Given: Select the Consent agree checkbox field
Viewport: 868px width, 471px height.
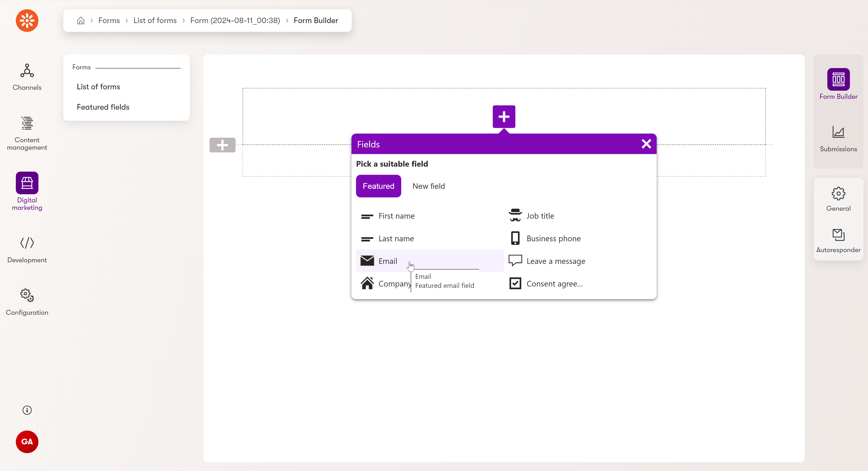Looking at the screenshot, I should coord(554,283).
